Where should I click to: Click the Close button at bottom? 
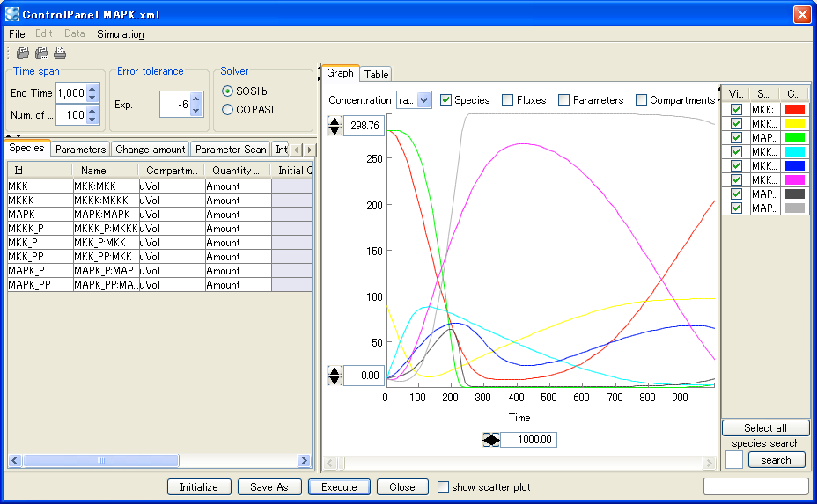402,487
